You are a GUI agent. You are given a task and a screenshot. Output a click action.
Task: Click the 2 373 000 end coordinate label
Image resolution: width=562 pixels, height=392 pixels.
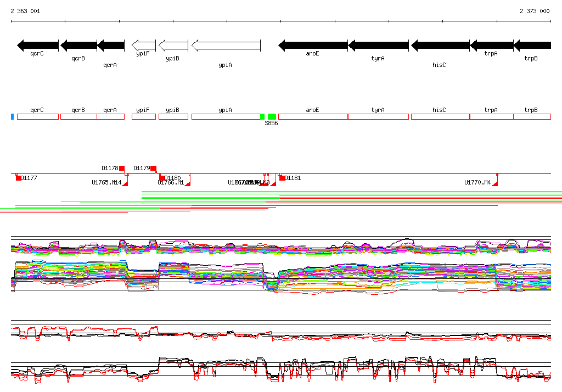534,11
